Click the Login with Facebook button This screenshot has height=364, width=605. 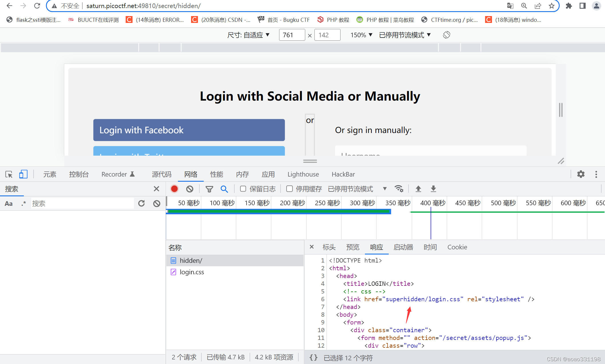pos(189,130)
